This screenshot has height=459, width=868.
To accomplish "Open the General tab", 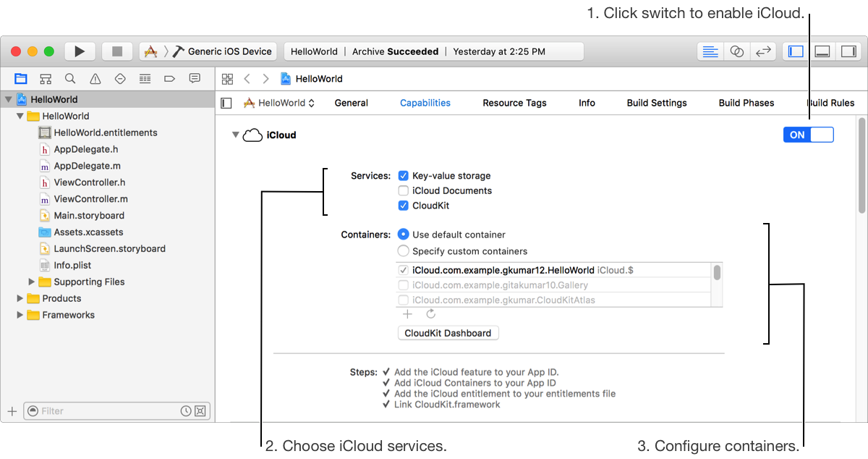I will click(352, 103).
